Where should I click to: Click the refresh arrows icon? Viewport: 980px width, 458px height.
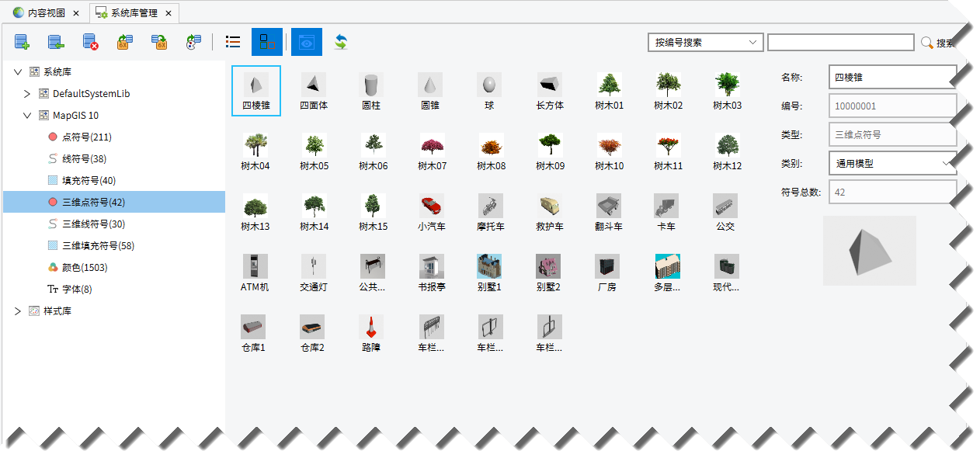tap(341, 42)
